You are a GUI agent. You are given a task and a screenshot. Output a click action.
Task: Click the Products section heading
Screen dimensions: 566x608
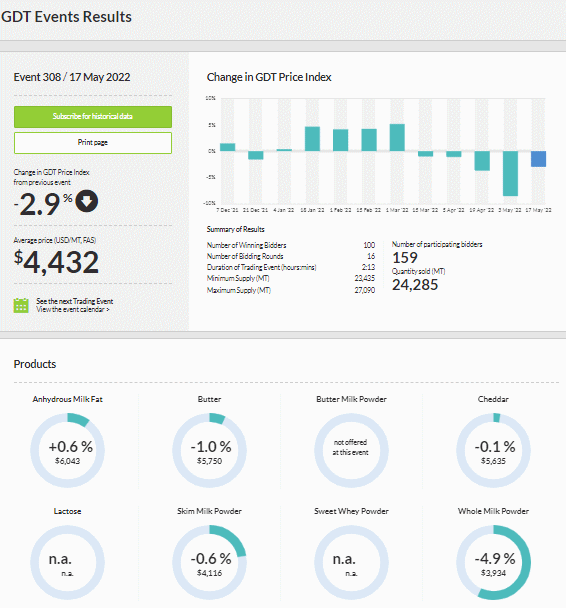click(35, 364)
